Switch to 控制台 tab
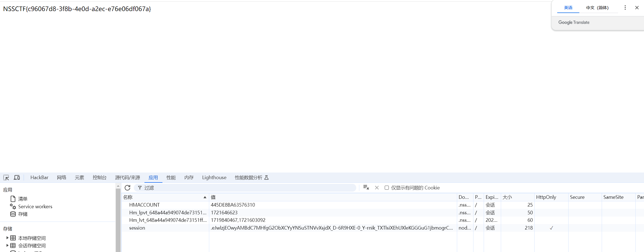 (100, 178)
